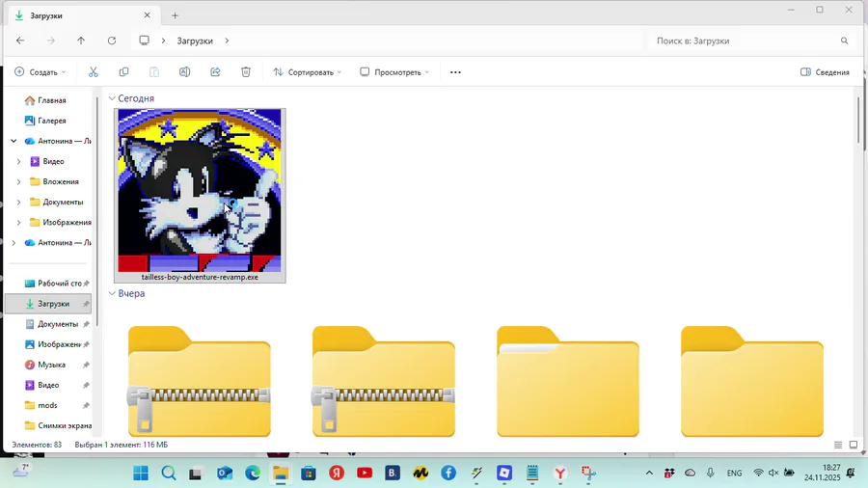Click the ENG language indicator
Viewport: 868px width, 488px height.
735,474
